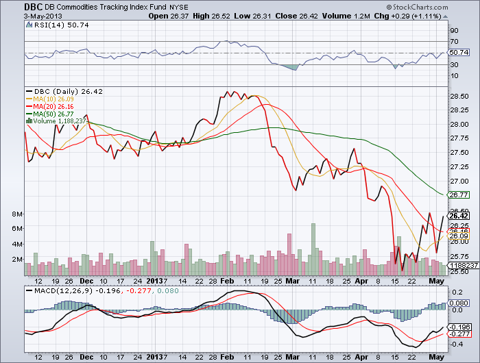This screenshot has height=363, width=480.
Task: Select the red MA(20) legend line marker
Action: [x=29, y=107]
